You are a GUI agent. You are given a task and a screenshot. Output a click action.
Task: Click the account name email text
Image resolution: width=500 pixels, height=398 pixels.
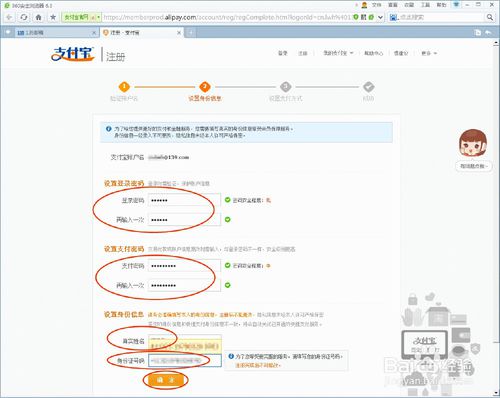(x=169, y=157)
